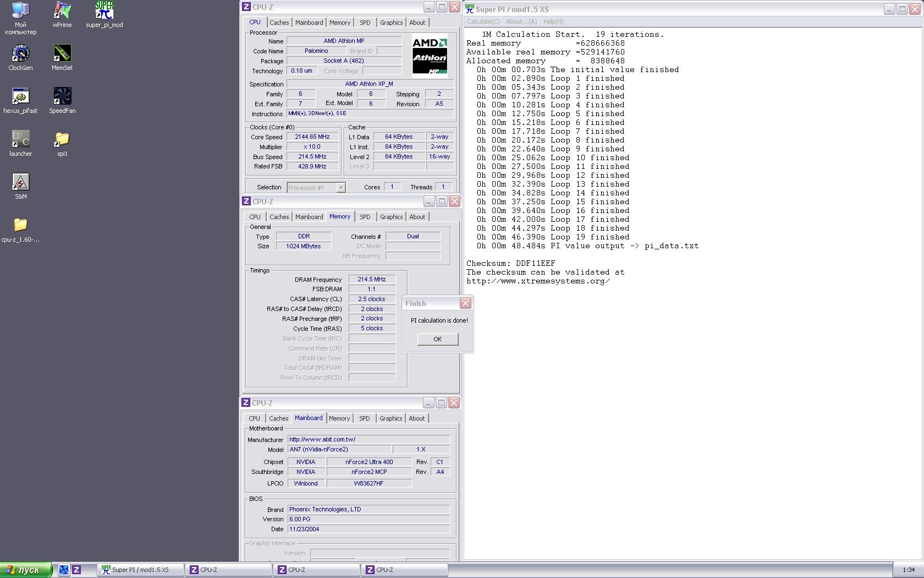Open the Start button labeled пуск

[26, 570]
